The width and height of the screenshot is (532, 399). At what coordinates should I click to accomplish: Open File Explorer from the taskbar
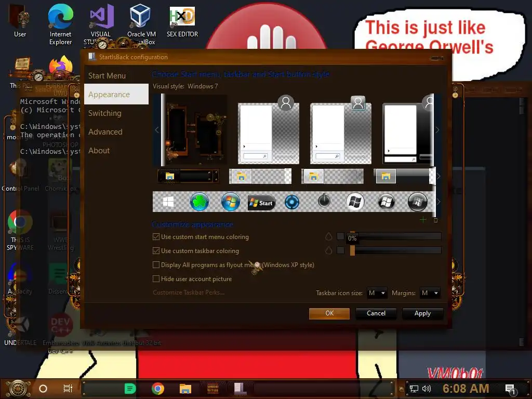pyautogui.click(x=185, y=389)
